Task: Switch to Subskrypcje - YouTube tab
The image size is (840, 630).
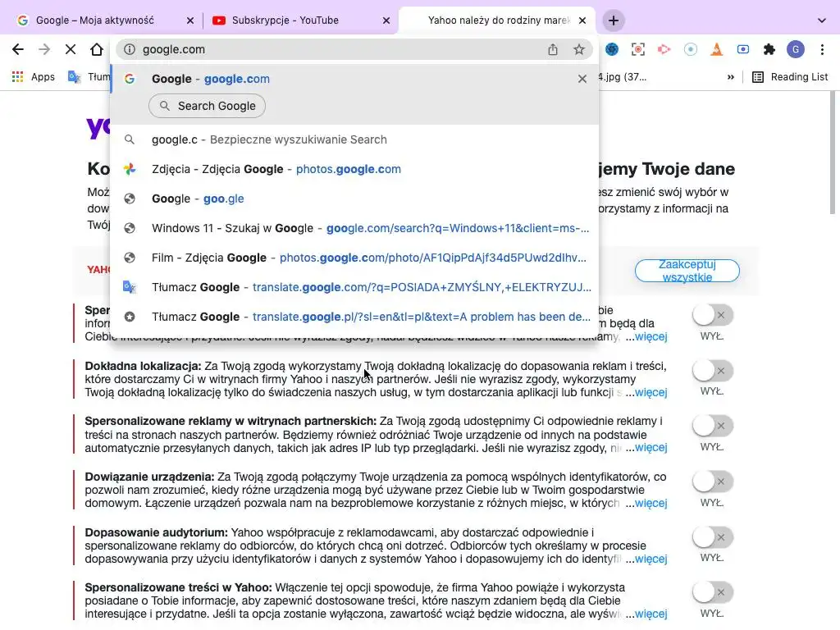Action: pos(300,21)
